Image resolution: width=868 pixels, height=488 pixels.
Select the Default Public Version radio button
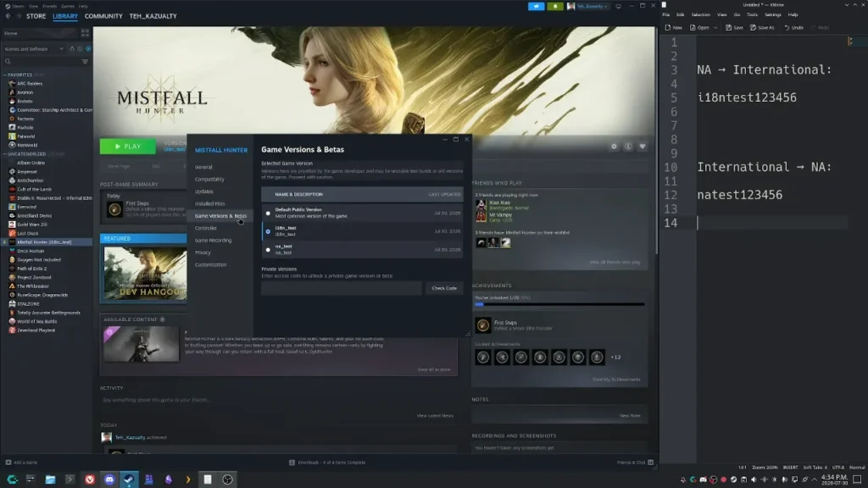point(268,213)
